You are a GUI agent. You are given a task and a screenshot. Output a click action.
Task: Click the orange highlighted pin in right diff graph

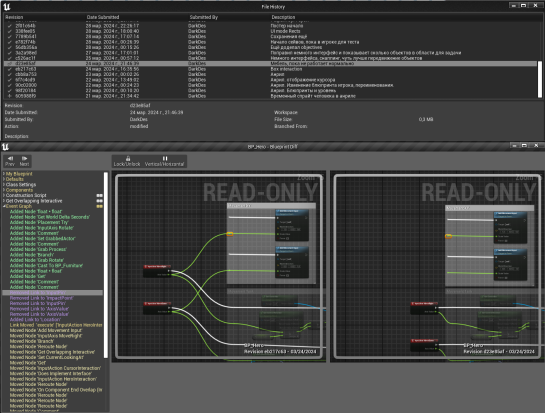coord(448,236)
